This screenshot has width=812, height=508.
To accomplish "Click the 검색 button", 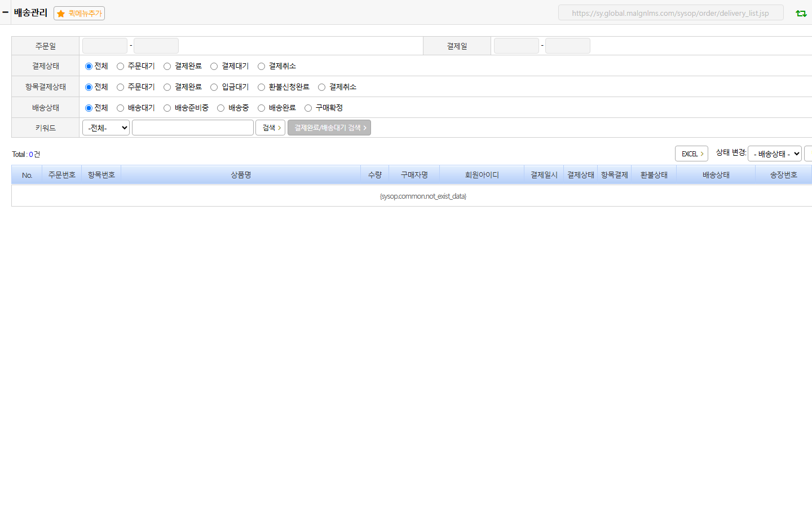I will tap(270, 128).
